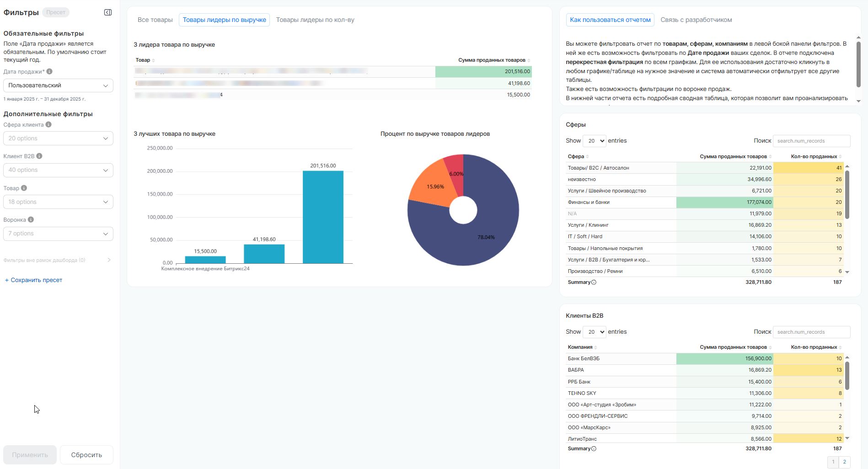This screenshot has height=469, width=868.
Task: Open the Дата продажи Пользовательский dropdown
Action: [58, 85]
